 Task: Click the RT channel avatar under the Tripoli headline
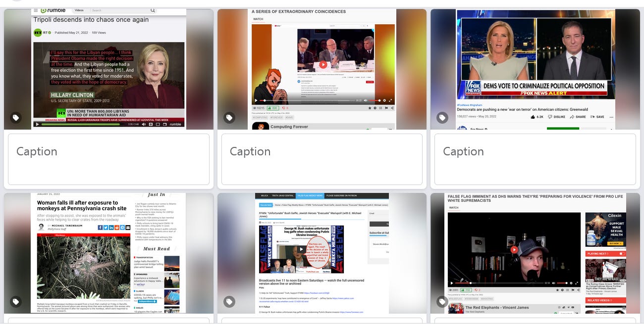[x=38, y=33]
